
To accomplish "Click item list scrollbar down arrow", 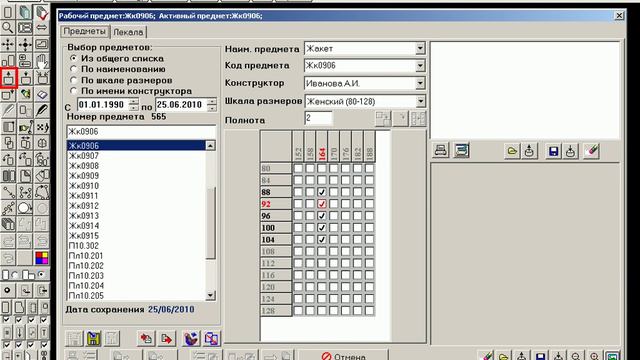I will [211, 295].
